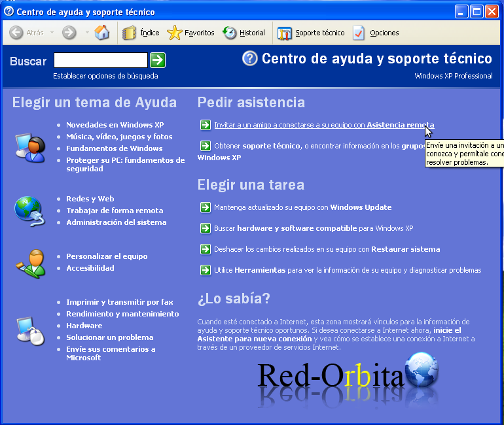Open Envíe sus comentarios a Microsoft
The width and height of the screenshot is (504, 425).
coord(111,354)
